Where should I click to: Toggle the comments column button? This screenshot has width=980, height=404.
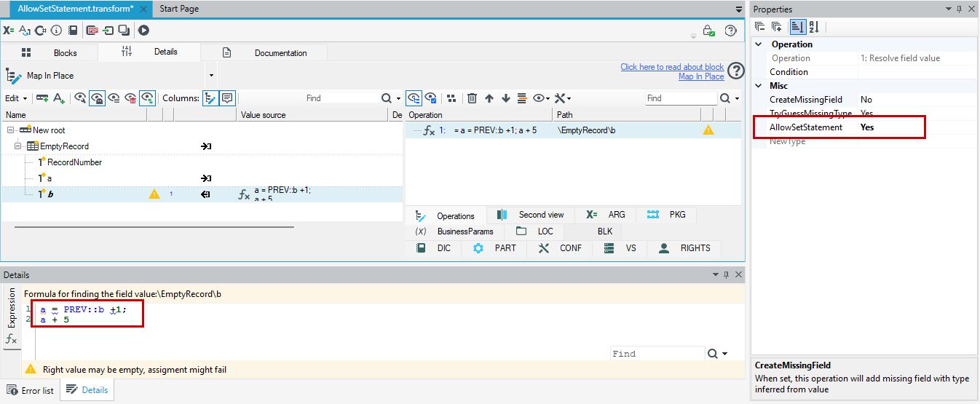tap(227, 98)
